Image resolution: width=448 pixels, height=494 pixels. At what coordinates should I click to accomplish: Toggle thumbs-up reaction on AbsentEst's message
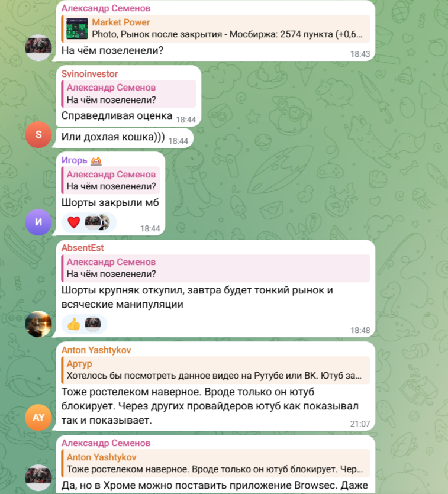(x=74, y=324)
